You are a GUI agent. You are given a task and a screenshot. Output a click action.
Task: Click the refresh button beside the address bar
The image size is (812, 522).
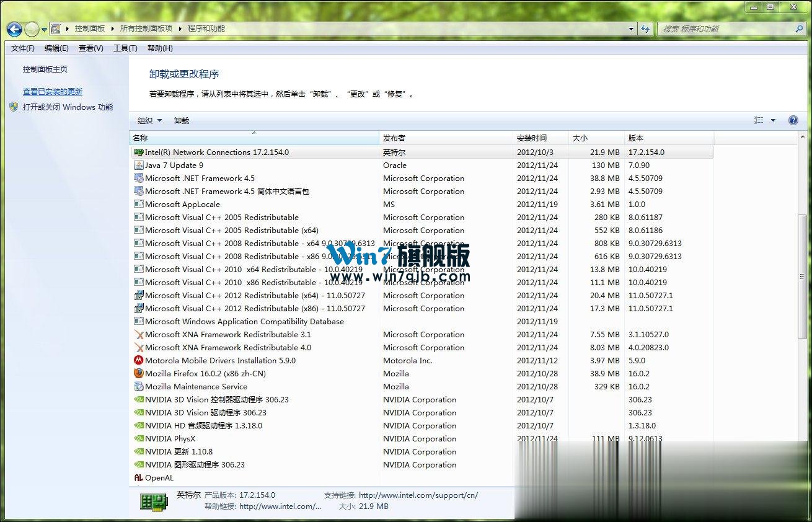[x=646, y=29]
